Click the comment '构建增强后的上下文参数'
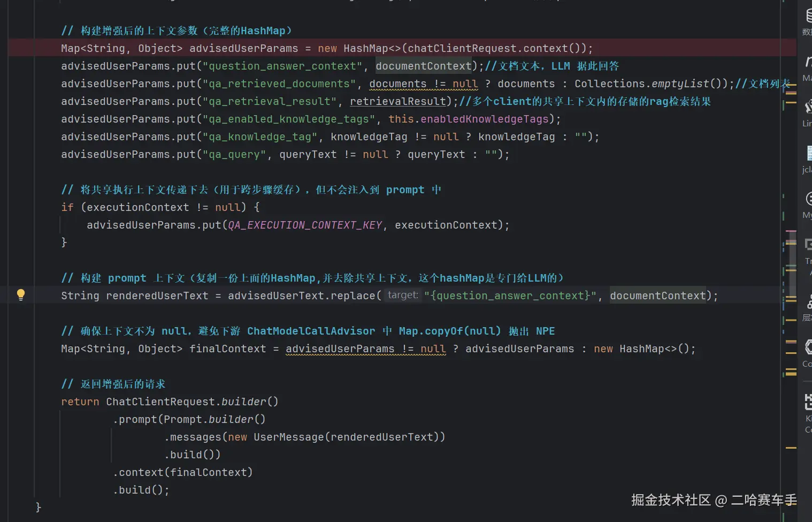Image resolution: width=812 pixels, height=522 pixels. pos(177,31)
